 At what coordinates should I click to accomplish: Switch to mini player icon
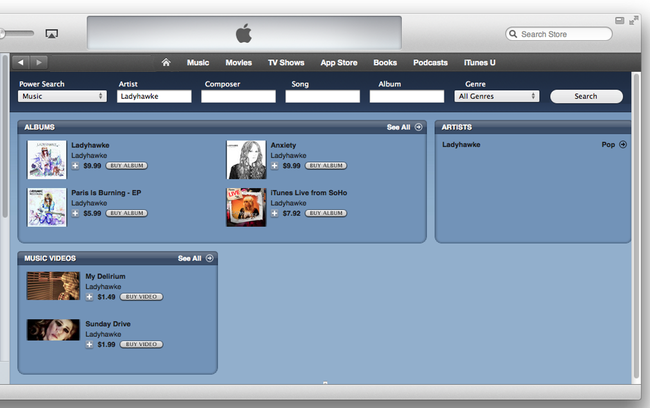click(x=619, y=20)
